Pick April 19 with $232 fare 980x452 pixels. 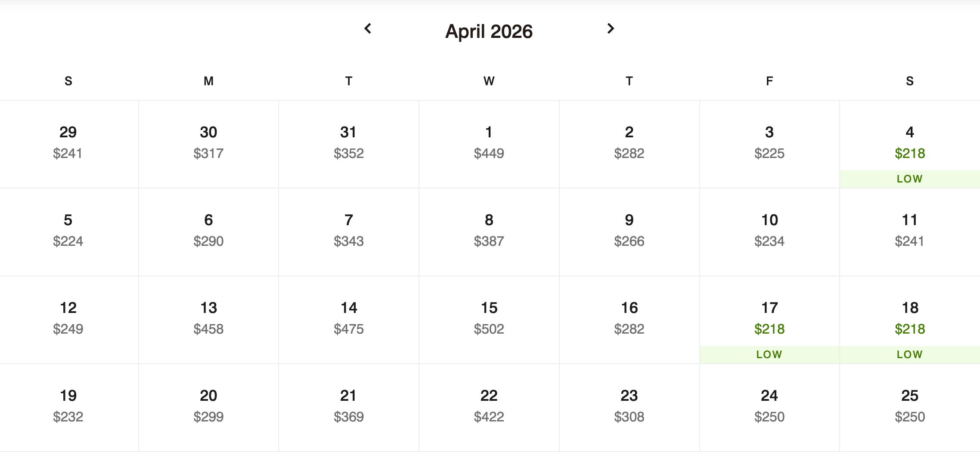68,406
